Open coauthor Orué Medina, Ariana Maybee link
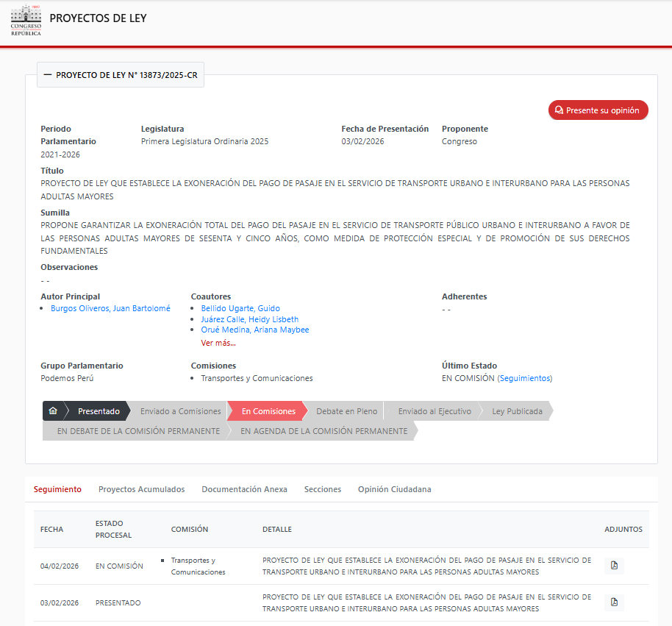 tap(255, 330)
